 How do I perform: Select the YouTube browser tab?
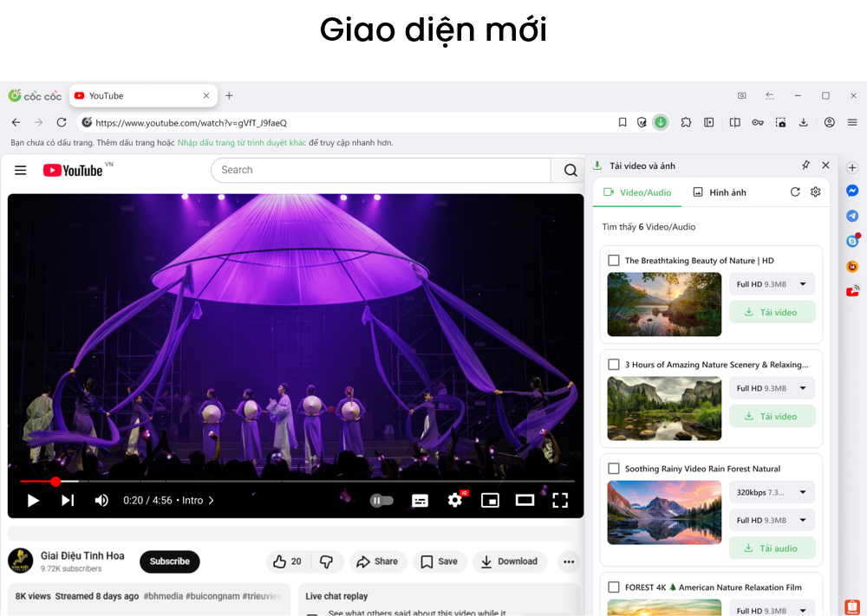point(143,95)
